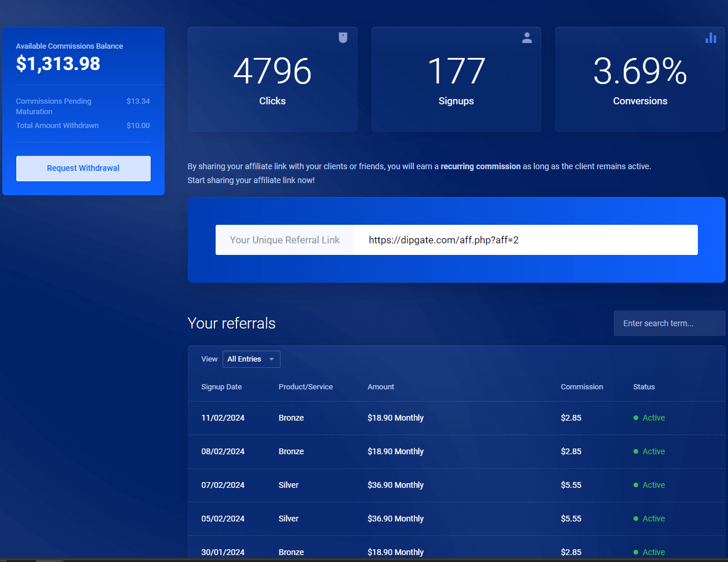Open the affiliate link dipgate.com/aff.php?aff=2

[443, 239]
